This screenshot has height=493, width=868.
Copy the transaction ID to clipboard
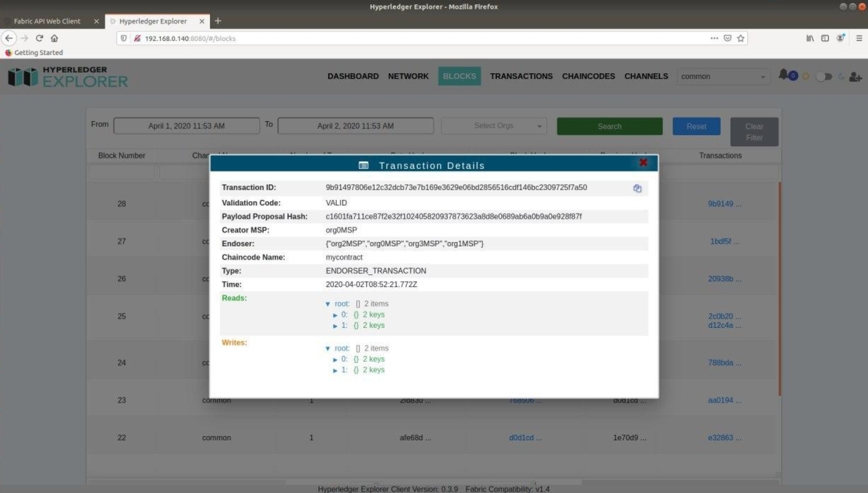[637, 189]
